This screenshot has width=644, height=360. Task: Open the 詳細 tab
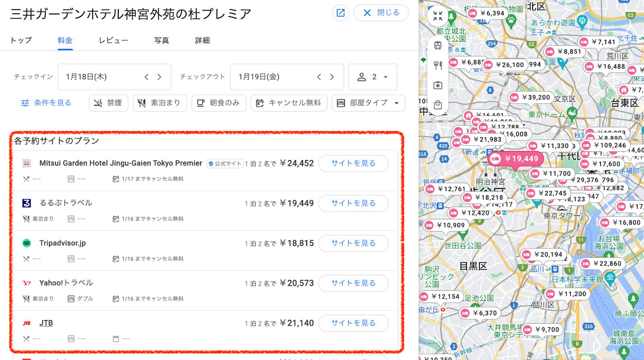(x=202, y=40)
